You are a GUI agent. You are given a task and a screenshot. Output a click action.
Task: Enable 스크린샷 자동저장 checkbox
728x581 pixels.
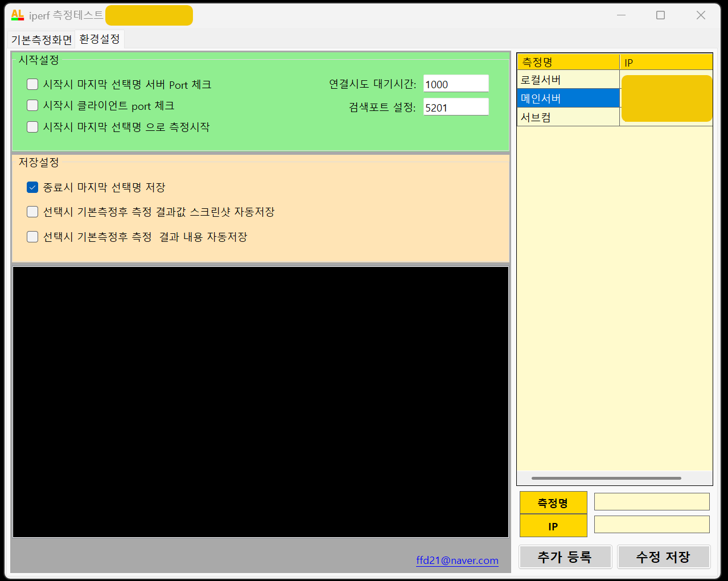coord(32,212)
